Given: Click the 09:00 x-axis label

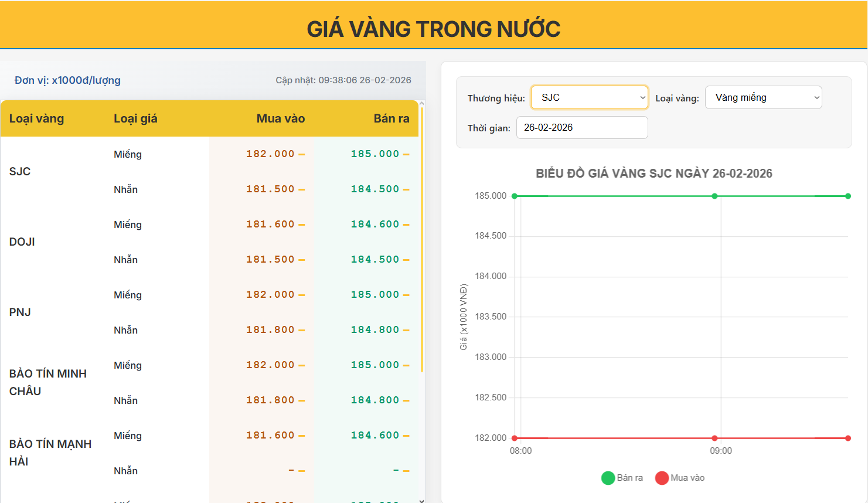Looking at the screenshot, I should [x=721, y=451].
